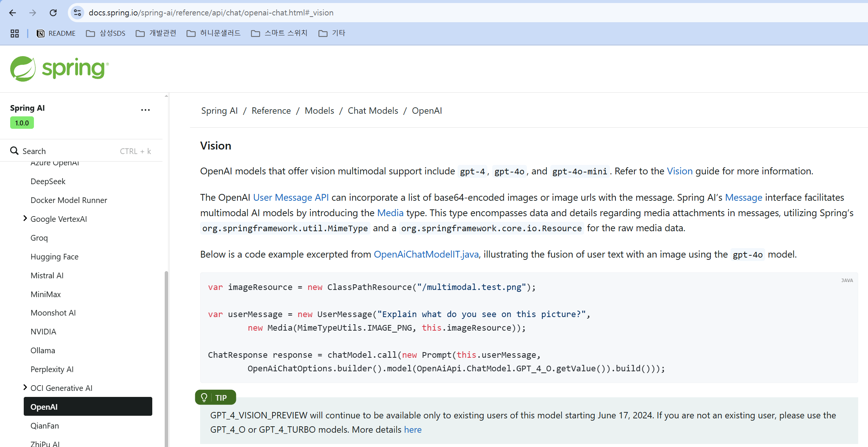
Task: Open the Message interface link
Action: (x=744, y=197)
